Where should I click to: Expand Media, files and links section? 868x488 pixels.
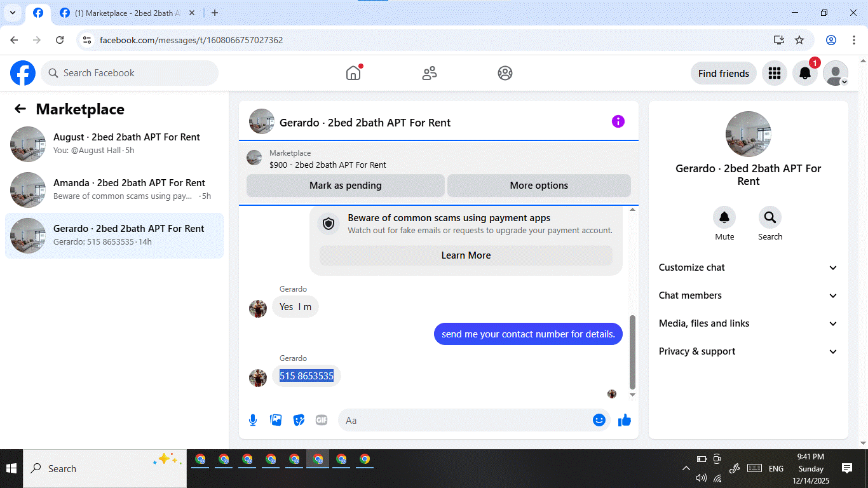tap(749, 323)
